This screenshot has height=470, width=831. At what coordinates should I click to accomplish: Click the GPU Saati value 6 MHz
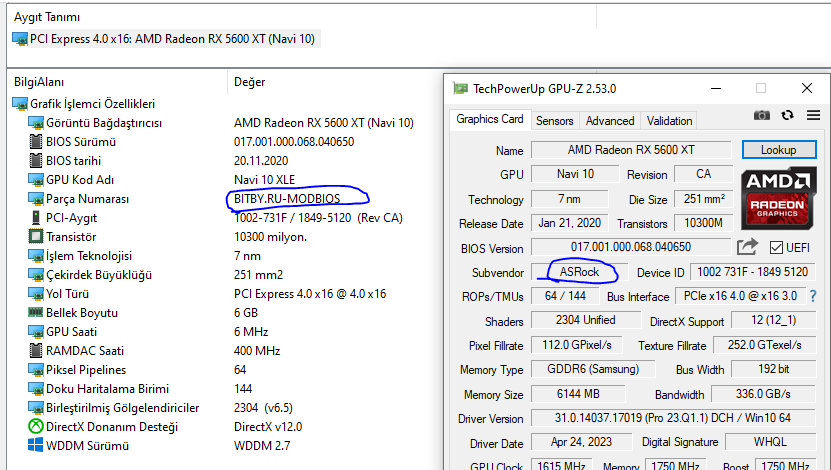[251, 332]
